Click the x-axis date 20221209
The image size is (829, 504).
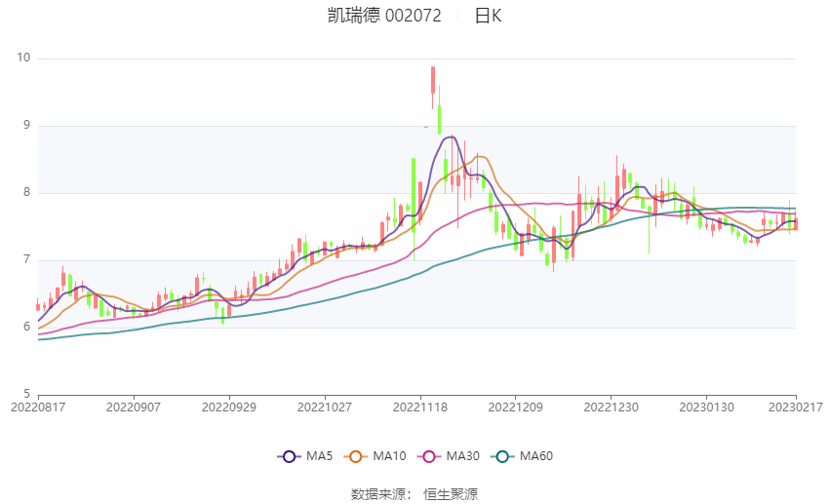[516, 407]
